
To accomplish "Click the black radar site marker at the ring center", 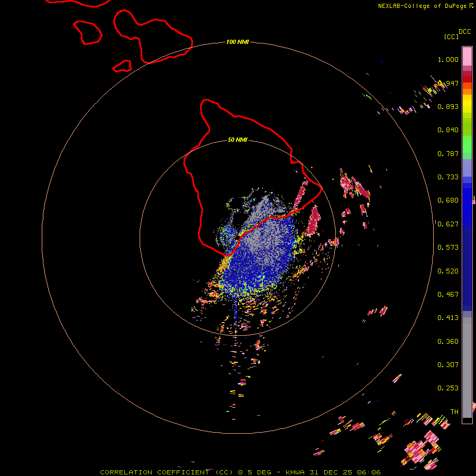I will 237,237.
